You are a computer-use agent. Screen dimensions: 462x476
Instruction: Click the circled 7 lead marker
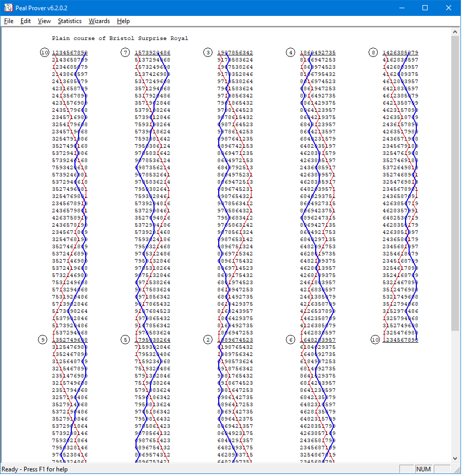point(125,52)
